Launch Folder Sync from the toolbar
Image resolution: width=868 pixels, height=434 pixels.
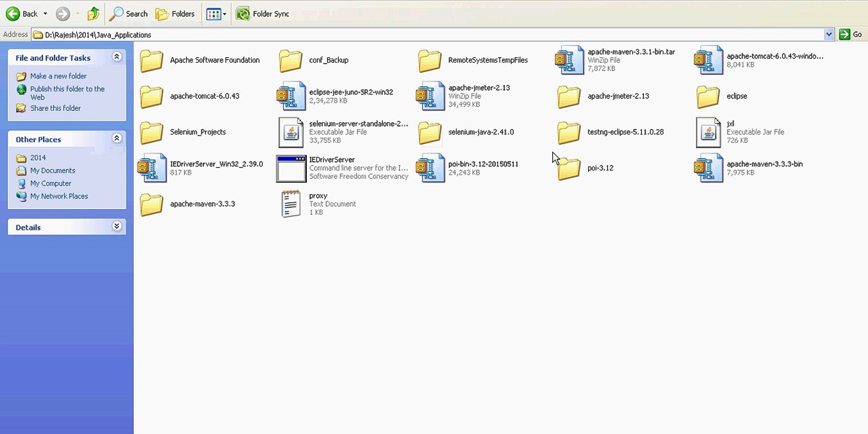point(263,14)
